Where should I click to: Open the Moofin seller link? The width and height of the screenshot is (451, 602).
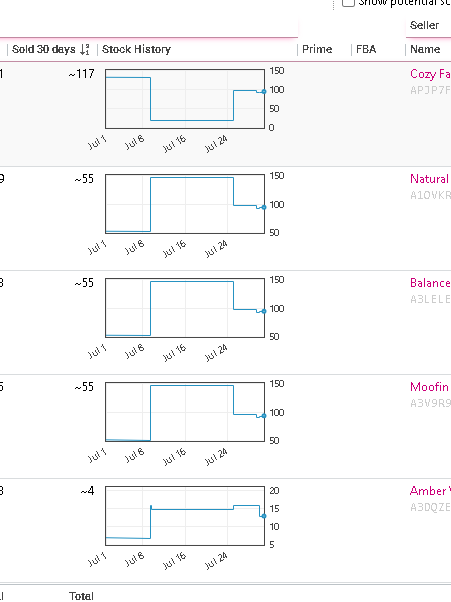[430, 387]
